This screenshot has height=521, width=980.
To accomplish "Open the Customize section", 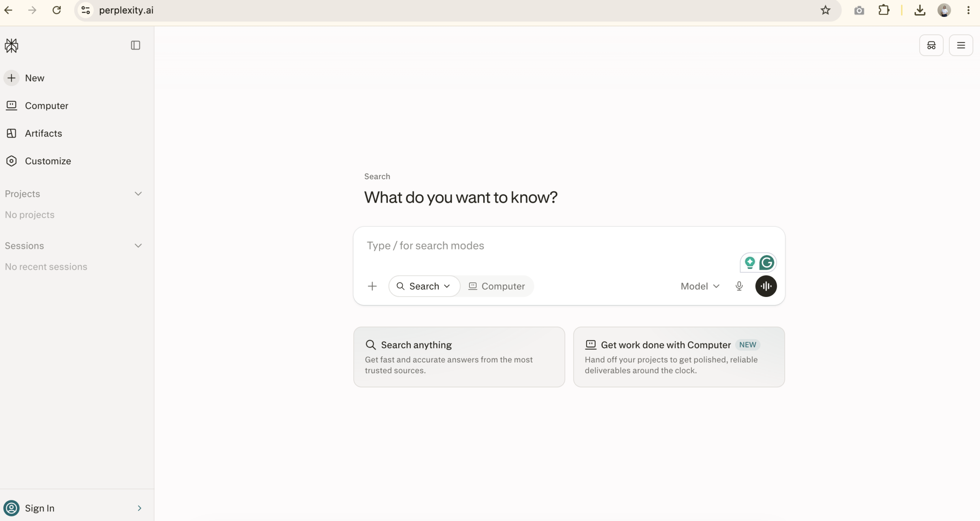I will coord(38,161).
